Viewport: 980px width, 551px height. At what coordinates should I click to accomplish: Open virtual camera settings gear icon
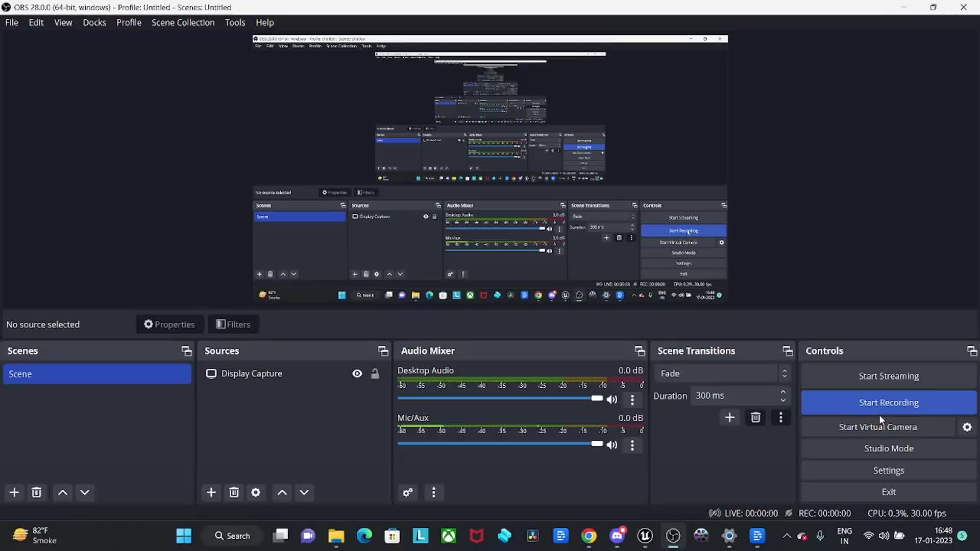967,427
